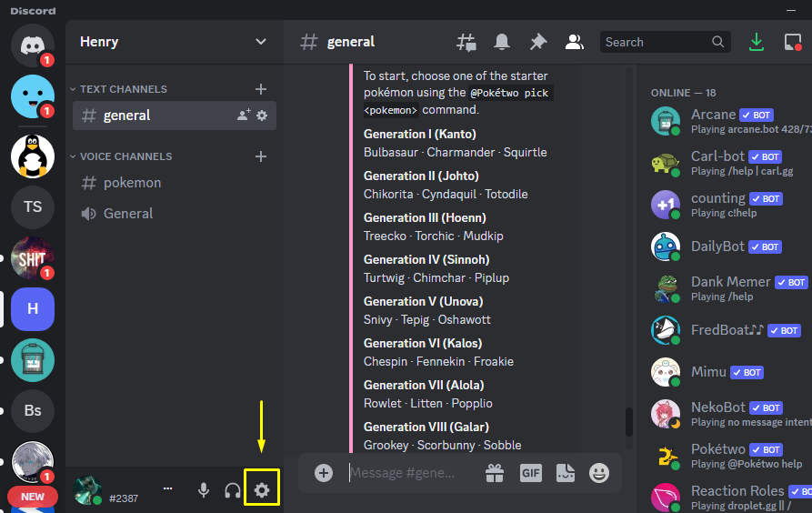The image size is (812, 513).
Task: Open the Threads icon in header
Action: tap(466, 42)
